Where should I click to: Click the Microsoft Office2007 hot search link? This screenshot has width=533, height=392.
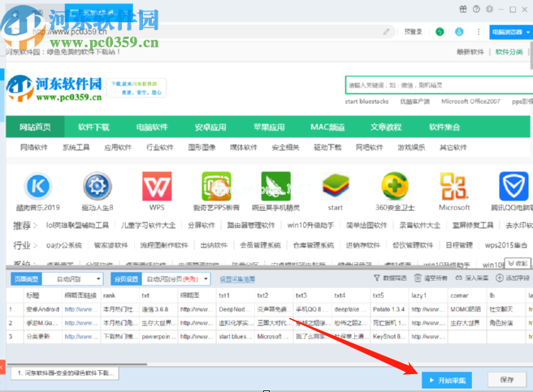470,101
